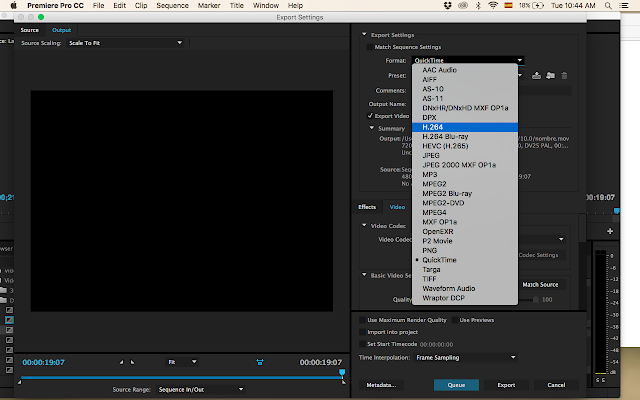Click the aspect ratio correction icon
The height and width of the screenshot is (400, 640).
260,362
